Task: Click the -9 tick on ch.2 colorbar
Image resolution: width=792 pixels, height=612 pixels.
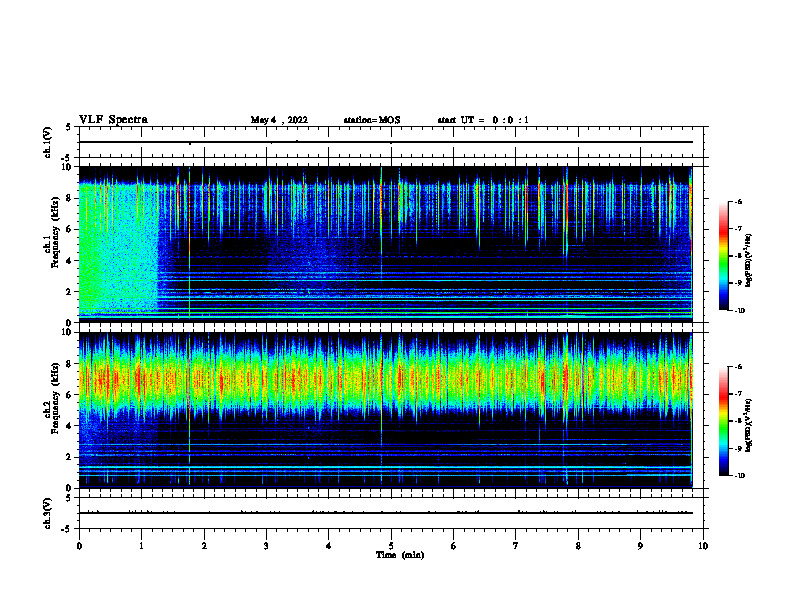Action: [738, 448]
